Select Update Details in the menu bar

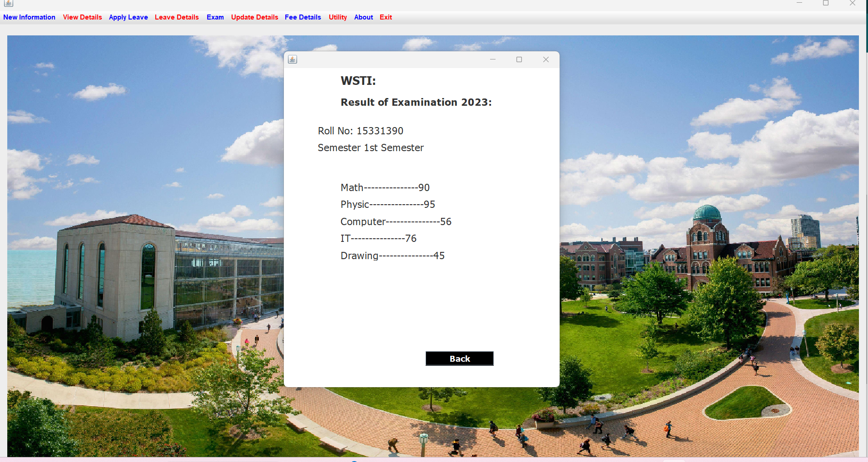254,17
